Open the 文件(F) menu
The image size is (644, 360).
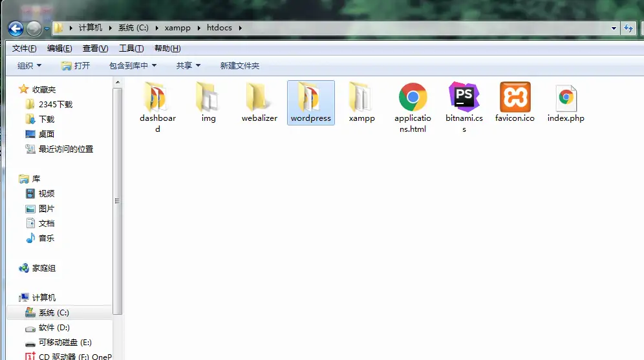tap(24, 48)
